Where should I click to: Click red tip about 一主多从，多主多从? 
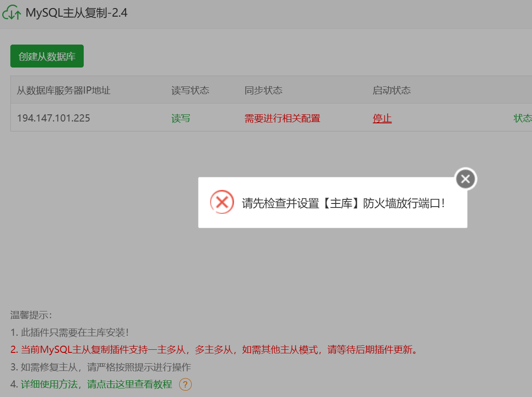point(214,349)
